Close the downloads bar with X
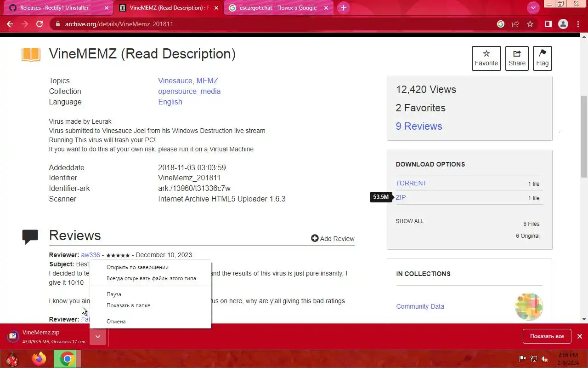Screen dimensions: 588x368 click(x=580, y=336)
